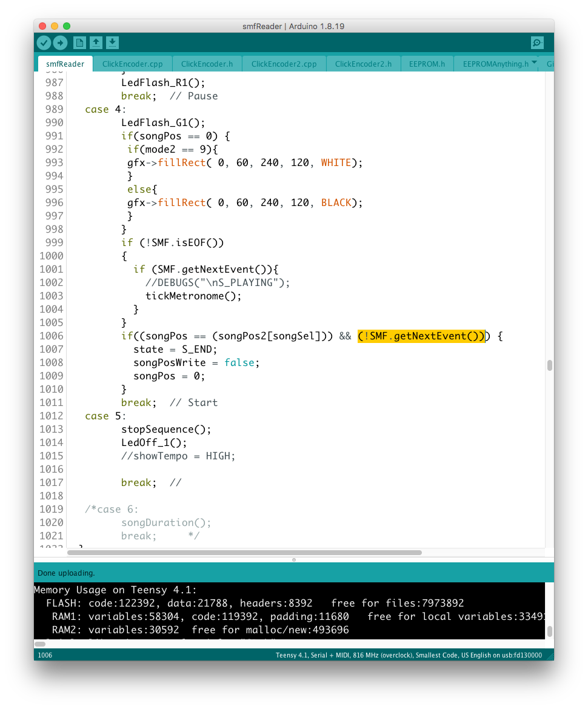Click the smfReader tab

[x=65, y=64]
